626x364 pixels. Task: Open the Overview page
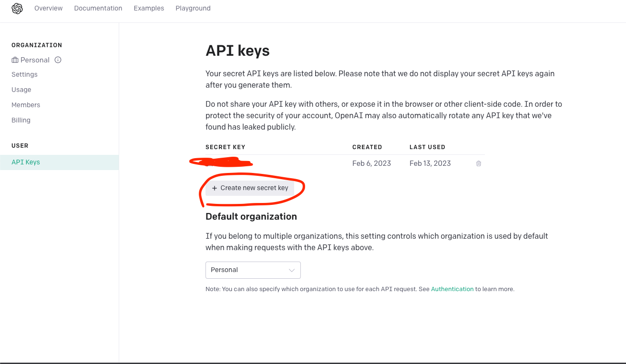pyautogui.click(x=49, y=8)
